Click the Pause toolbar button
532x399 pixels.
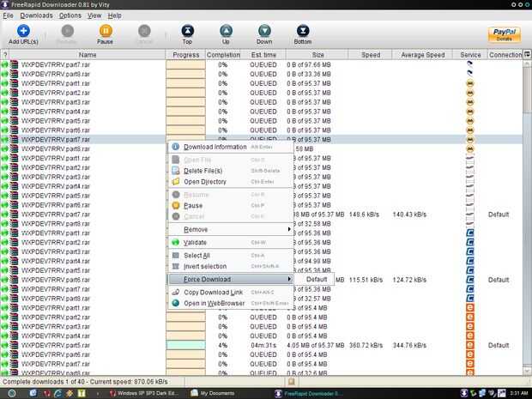tap(106, 35)
